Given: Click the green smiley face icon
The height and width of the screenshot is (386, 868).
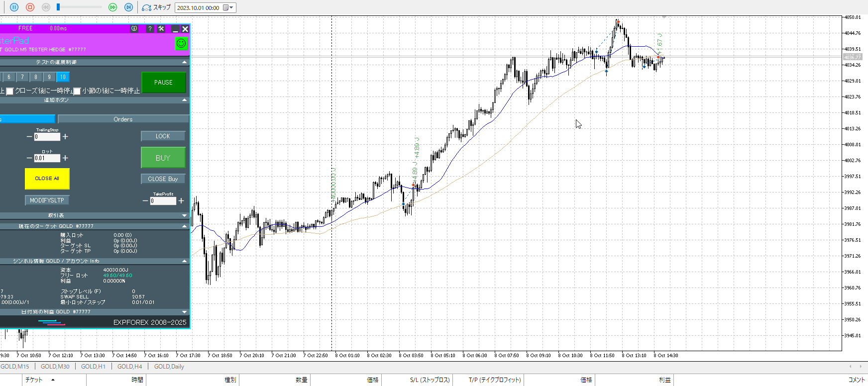Looking at the screenshot, I should coord(181,43).
